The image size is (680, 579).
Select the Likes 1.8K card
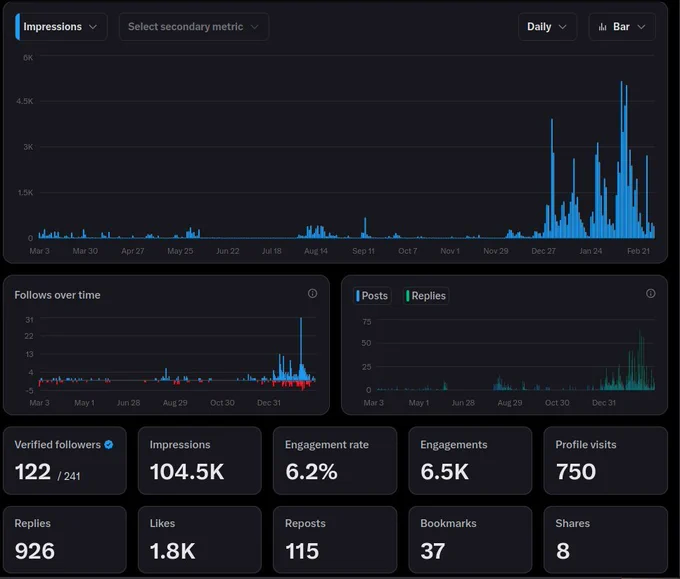(199, 540)
